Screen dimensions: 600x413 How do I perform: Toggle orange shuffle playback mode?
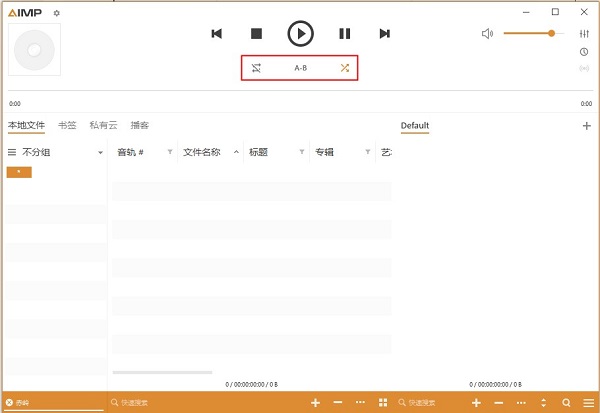[345, 68]
